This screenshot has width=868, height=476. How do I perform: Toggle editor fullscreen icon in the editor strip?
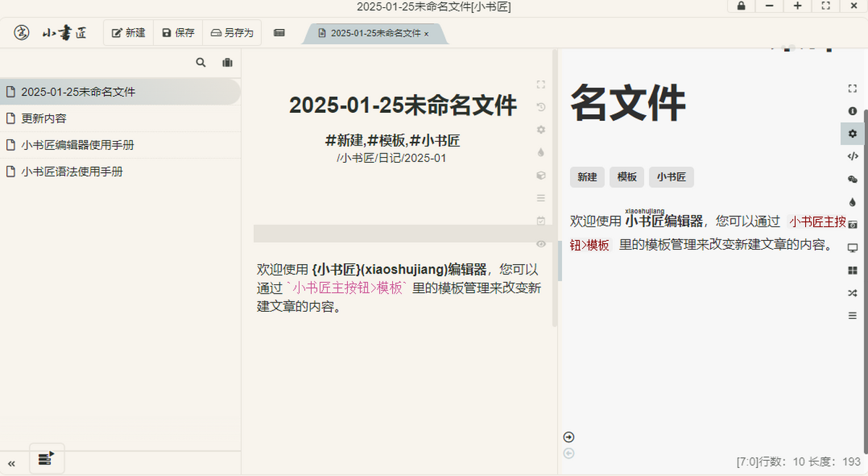pyautogui.click(x=540, y=85)
